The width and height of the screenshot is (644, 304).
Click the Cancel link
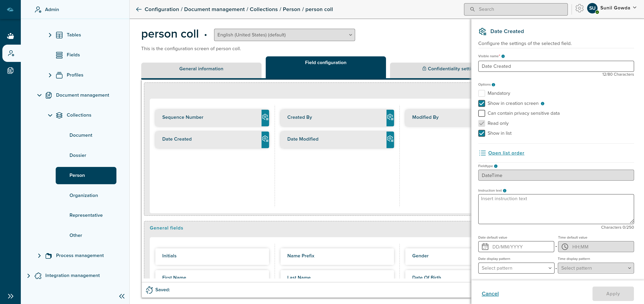click(x=490, y=294)
